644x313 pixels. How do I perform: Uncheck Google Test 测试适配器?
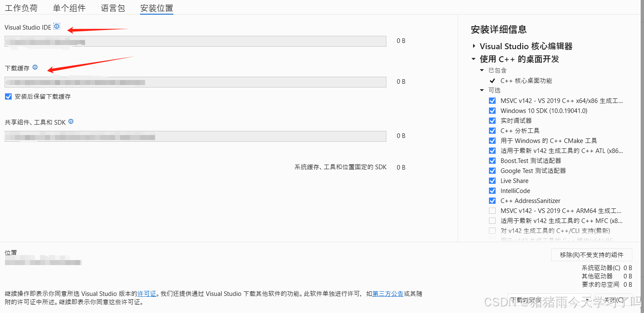(x=492, y=171)
